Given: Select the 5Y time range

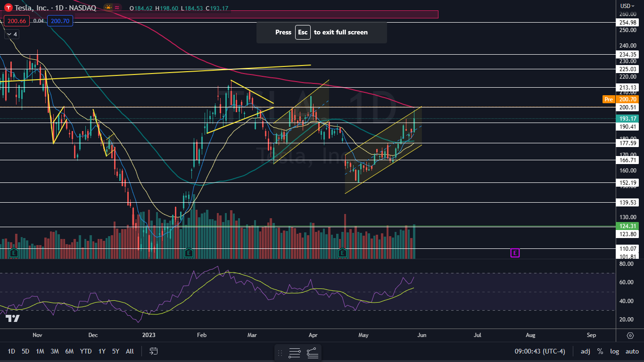Looking at the screenshot, I should tap(116, 351).
